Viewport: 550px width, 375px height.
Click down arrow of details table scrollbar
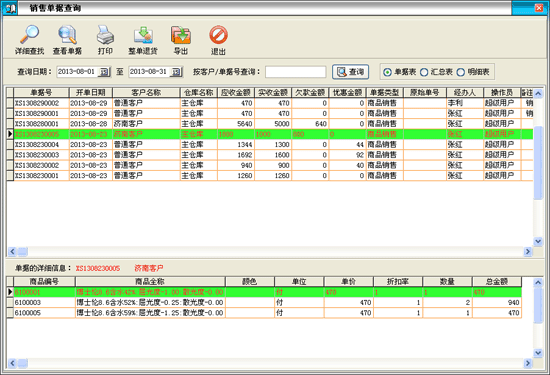[538, 353]
